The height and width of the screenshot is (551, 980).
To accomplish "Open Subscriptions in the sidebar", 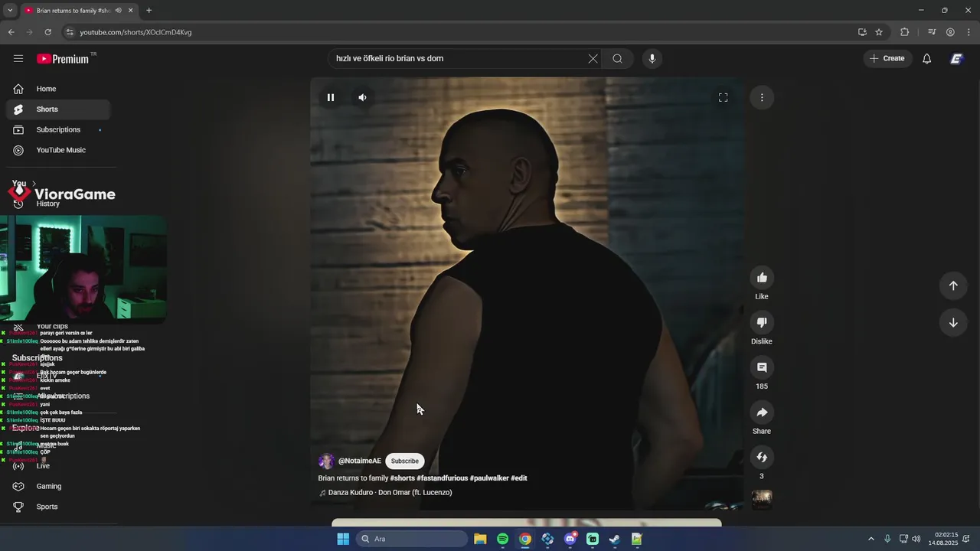I will [58, 130].
